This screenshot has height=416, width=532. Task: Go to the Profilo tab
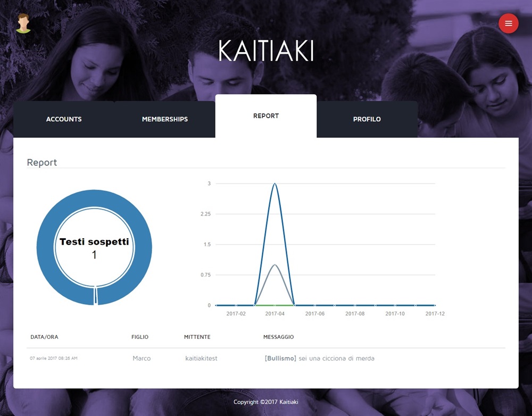pos(367,119)
